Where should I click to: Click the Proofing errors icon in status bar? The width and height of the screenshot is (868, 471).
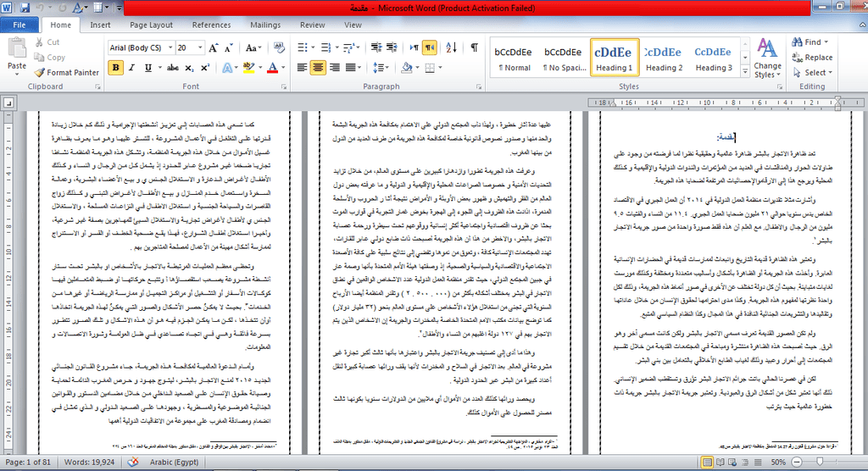click(x=133, y=463)
